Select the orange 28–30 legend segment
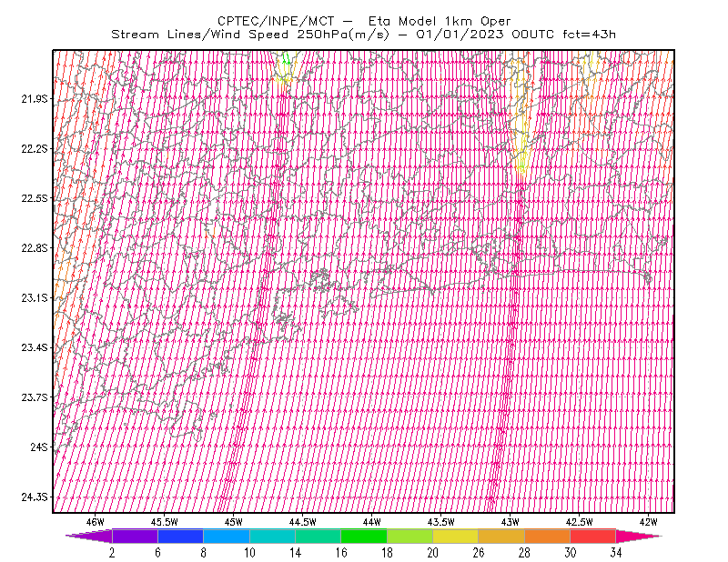Image resolution: width=728 pixels, height=562 pixels. 548,536
